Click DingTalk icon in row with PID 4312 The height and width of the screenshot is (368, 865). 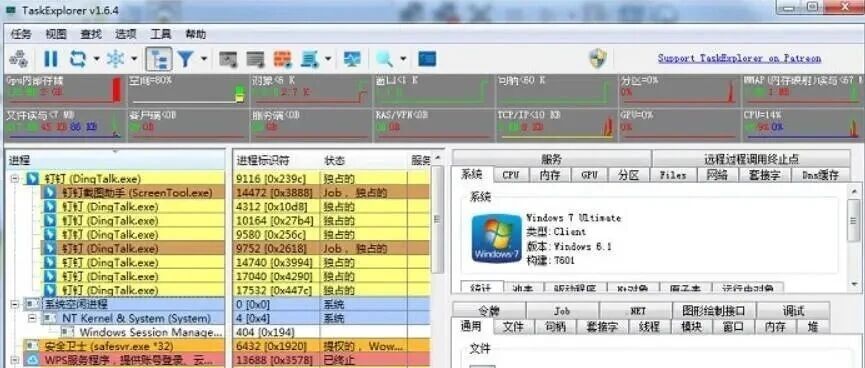[x=50, y=206]
